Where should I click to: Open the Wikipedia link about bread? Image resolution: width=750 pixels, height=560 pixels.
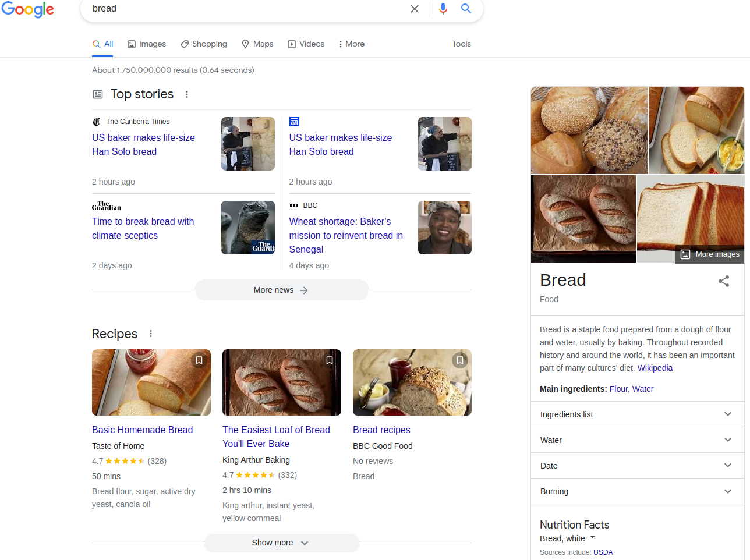point(655,367)
